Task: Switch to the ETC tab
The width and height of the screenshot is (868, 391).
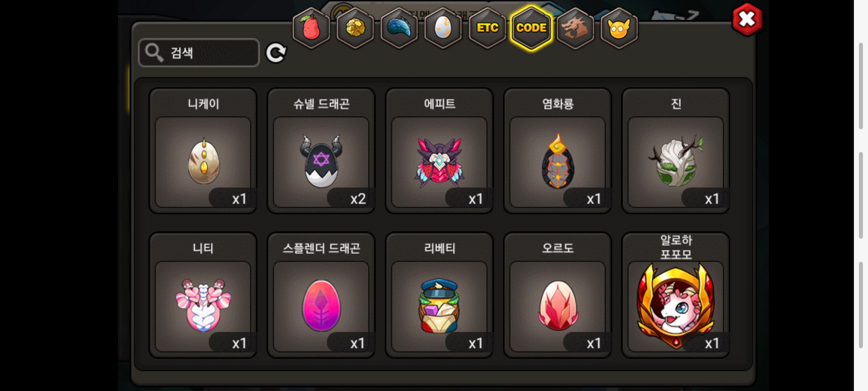Action: click(x=487, y=28)
